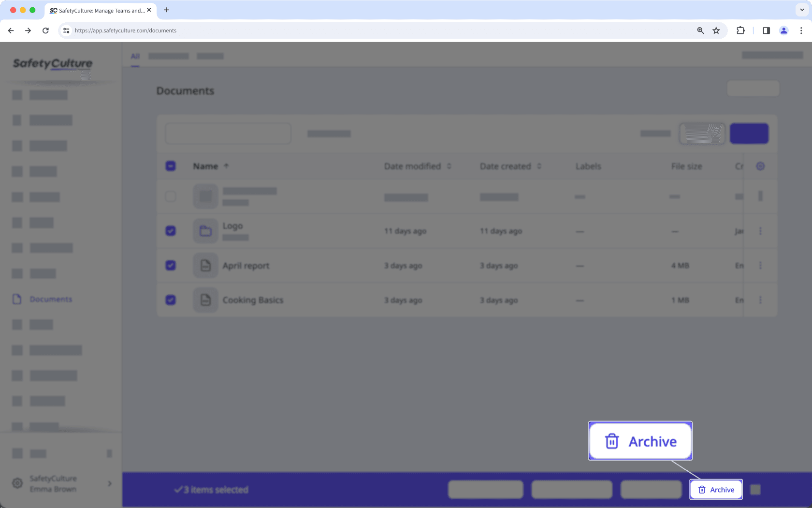Expand the SafetyCulture Emma Brown account chevron

click(x=109, y=483)
